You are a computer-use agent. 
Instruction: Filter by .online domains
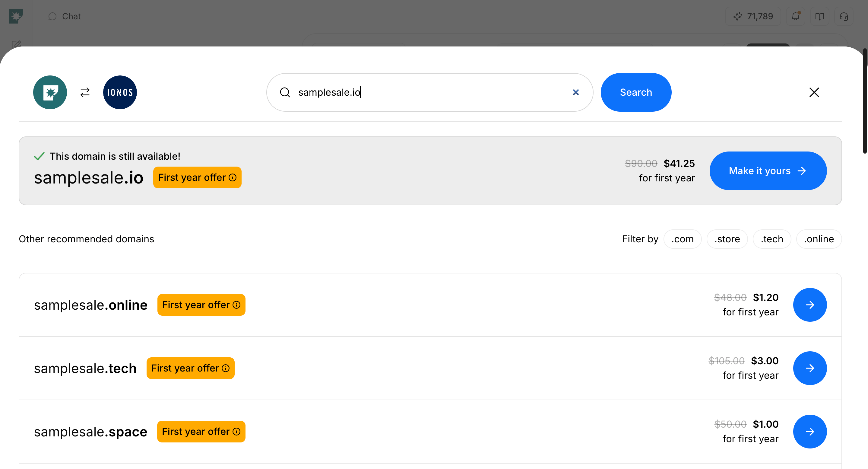point(819,239)
